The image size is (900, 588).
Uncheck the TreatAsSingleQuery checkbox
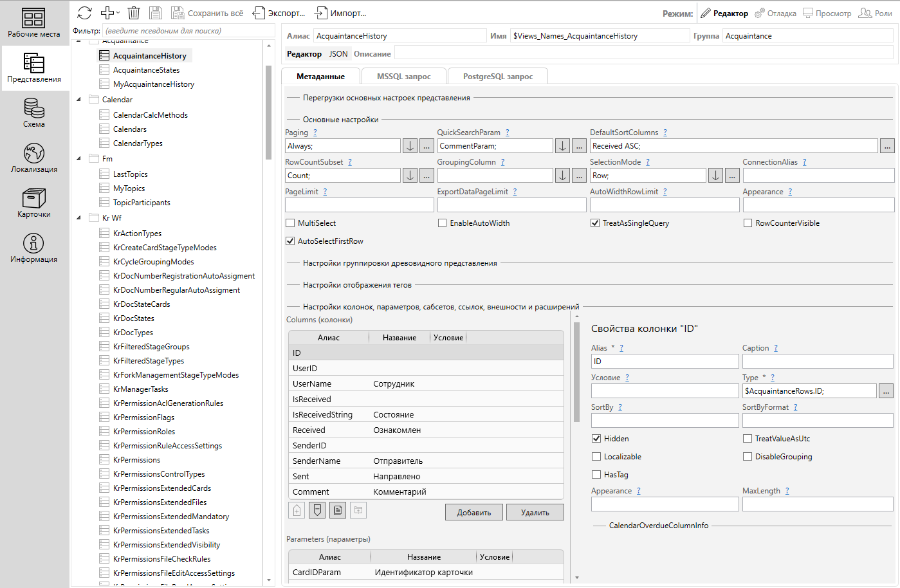[595, 223]
